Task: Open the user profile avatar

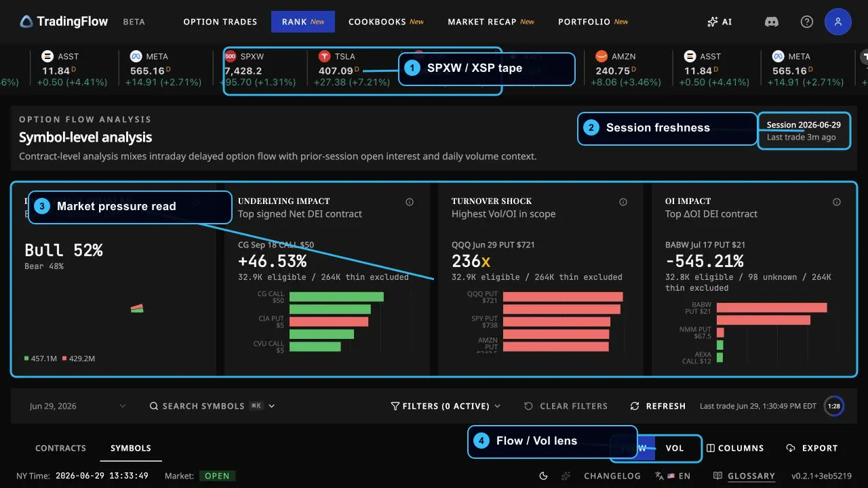Action: 838,22
